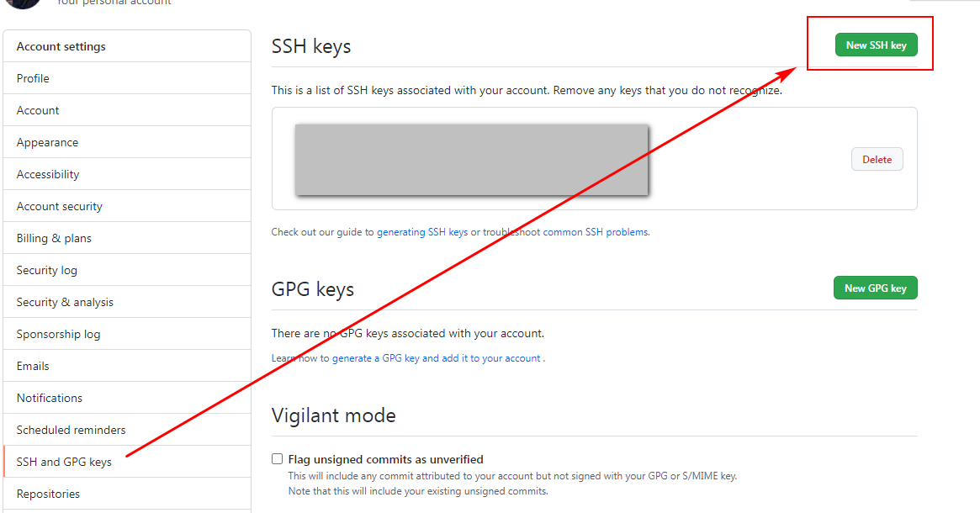The height and width of the screenshot is (513, 980).
Task: Enable Flag unsigned commits as unverified
Action: click(x=278, y=458)
